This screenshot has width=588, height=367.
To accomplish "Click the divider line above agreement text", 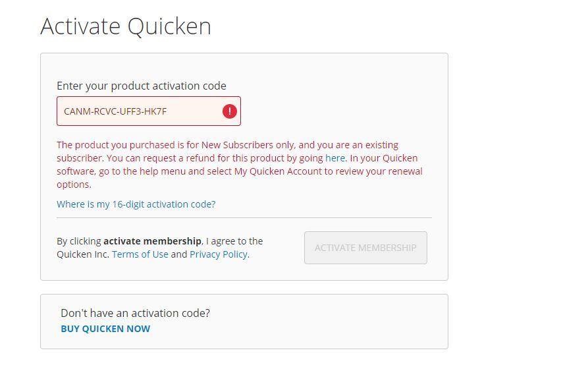I will tap(244, 217).
